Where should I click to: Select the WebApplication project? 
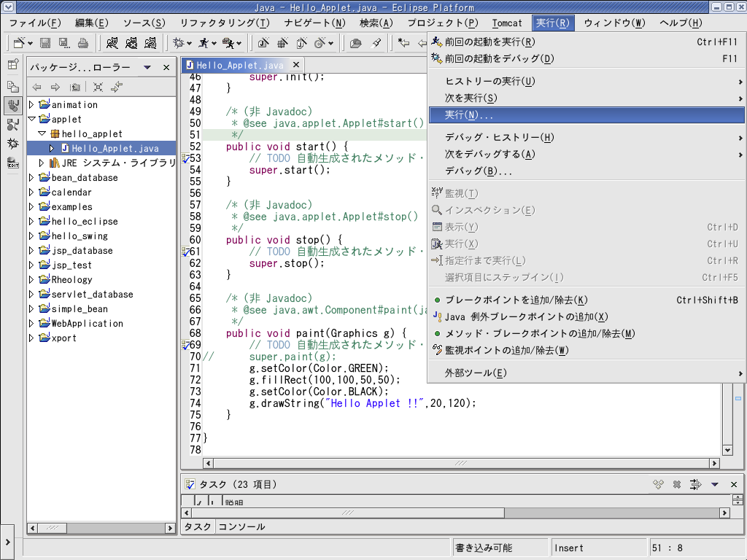pyautogui.click(x=87, y=323)
